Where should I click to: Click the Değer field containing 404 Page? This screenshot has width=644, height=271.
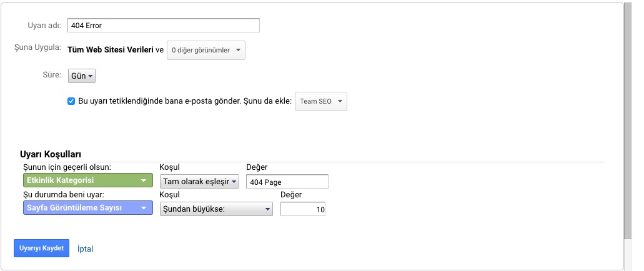(287, 182)
